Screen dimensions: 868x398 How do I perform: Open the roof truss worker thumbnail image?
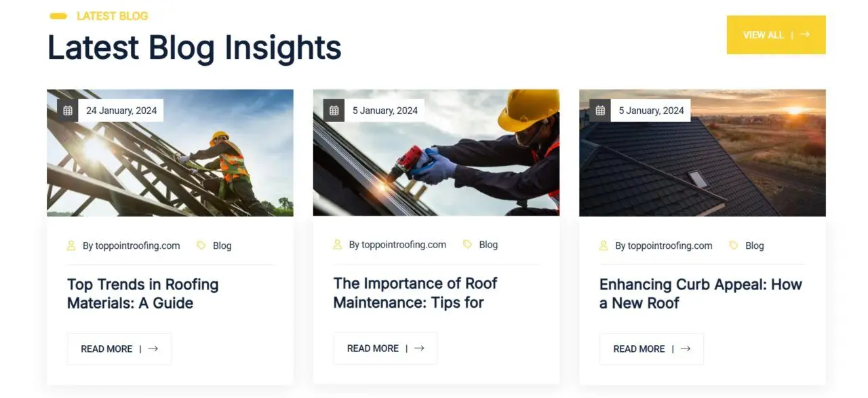(170, 163)
